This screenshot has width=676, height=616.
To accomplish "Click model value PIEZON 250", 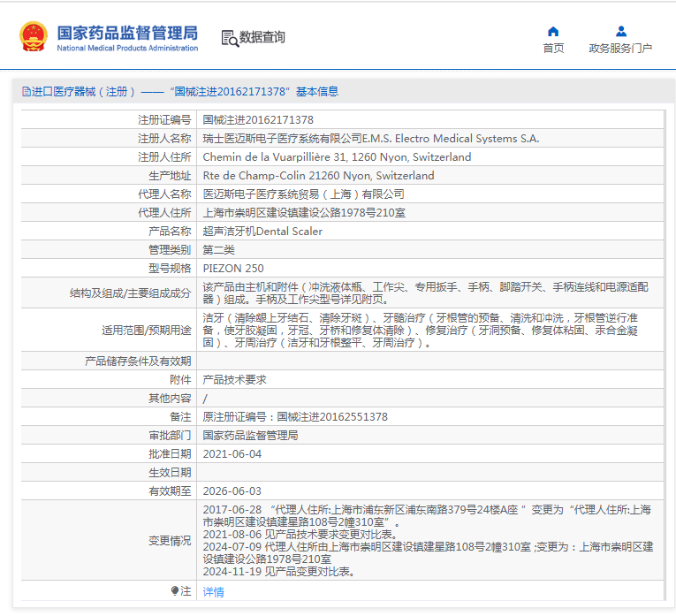I will coord(233,268).
